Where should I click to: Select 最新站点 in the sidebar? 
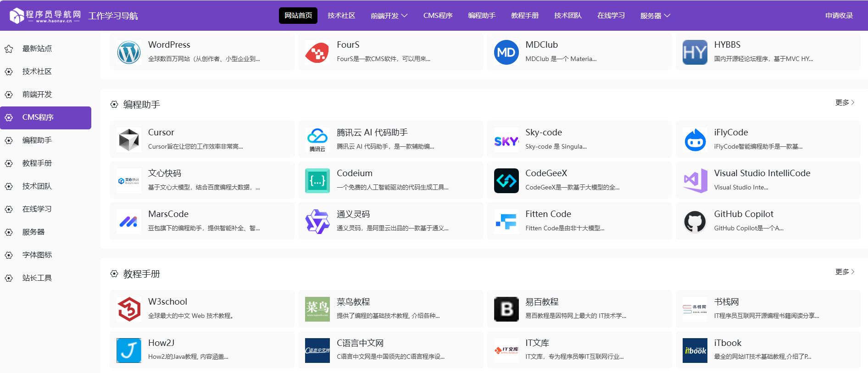pyautogui.click(x=45, y=49)
